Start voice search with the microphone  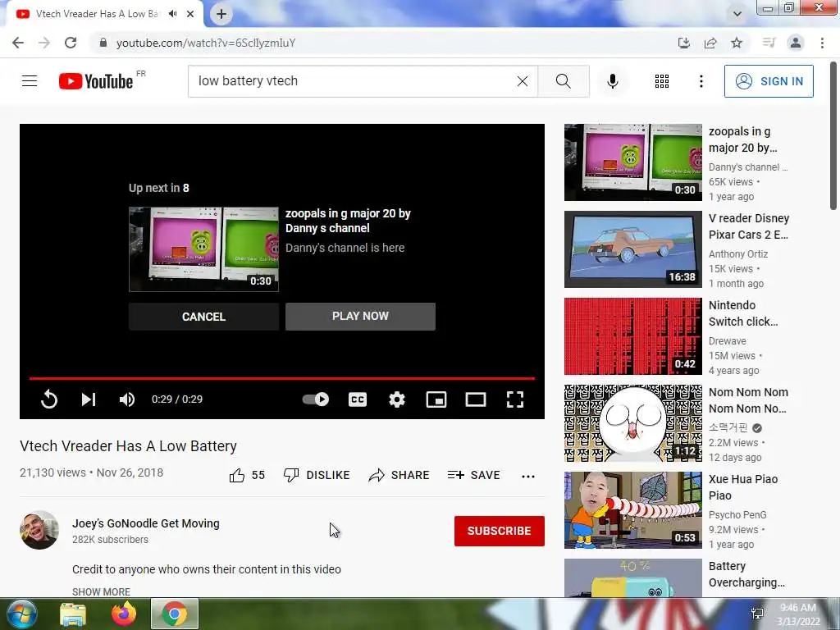(612, 81)
